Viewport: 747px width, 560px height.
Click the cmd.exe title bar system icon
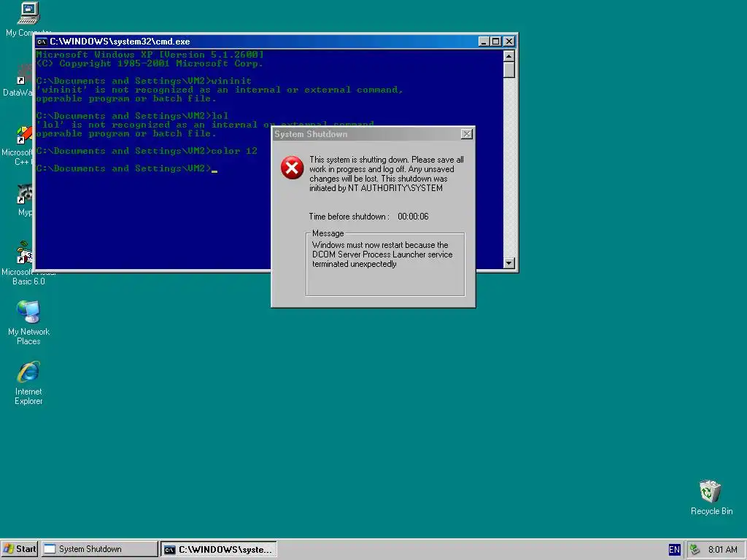pyautogui.click(x=42, y=42)
